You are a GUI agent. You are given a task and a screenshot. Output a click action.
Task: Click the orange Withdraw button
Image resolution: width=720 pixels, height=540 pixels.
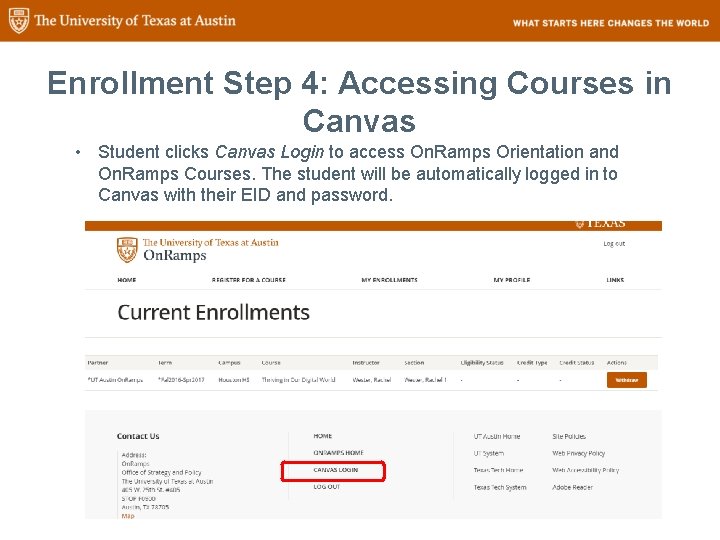pos(627,380)
